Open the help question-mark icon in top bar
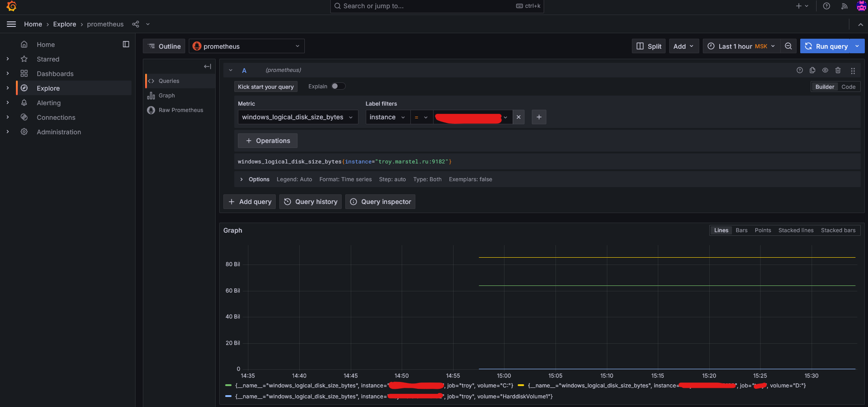 (827, 6)
